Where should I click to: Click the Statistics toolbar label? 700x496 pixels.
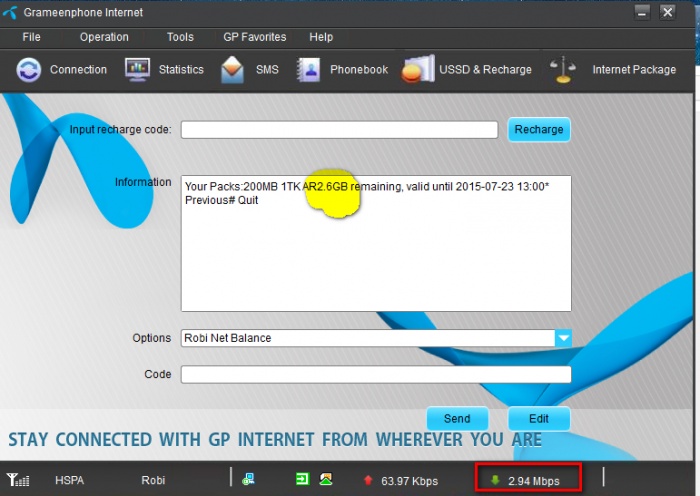click(x=181, y=70)
